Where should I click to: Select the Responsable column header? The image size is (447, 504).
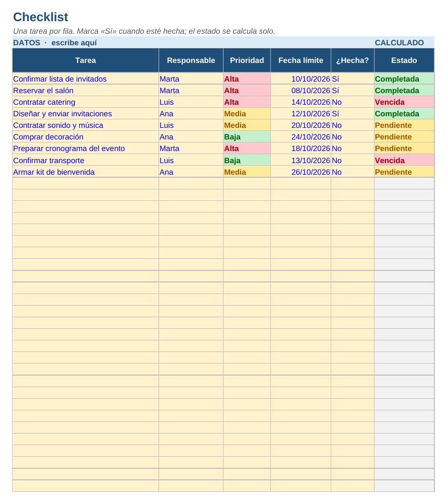point(191,60)
